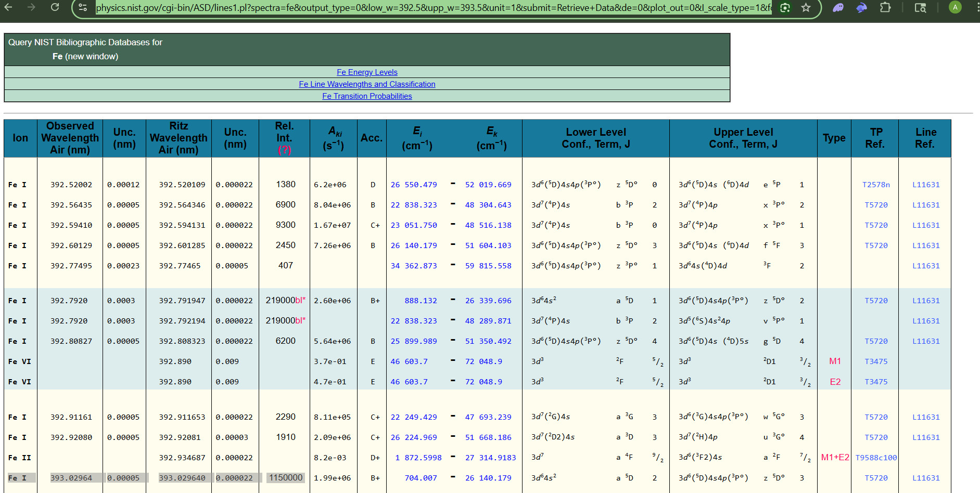Viewport: 980px width, 493px height.
Task: Bookmark this page with the star icon
Action: pos(806,8)
